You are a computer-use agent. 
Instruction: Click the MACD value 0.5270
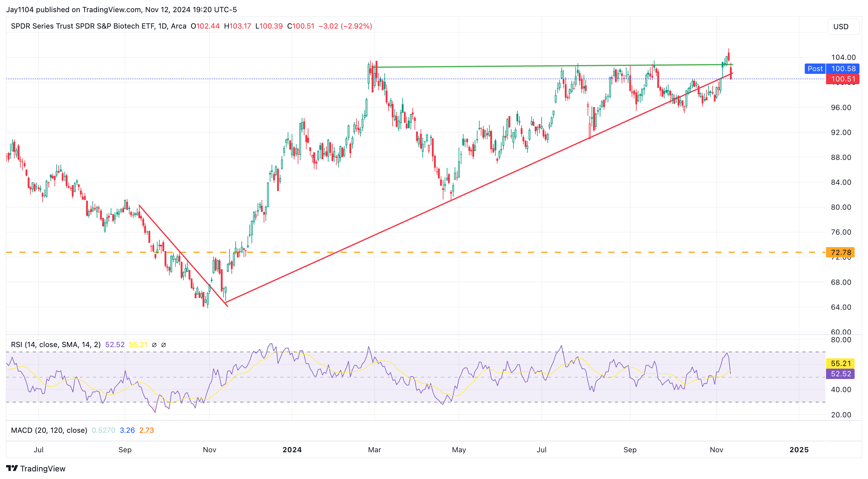103,430
